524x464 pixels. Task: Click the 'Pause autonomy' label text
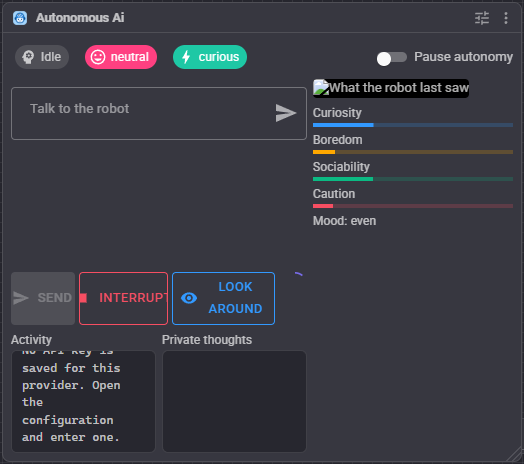point(464,57)
